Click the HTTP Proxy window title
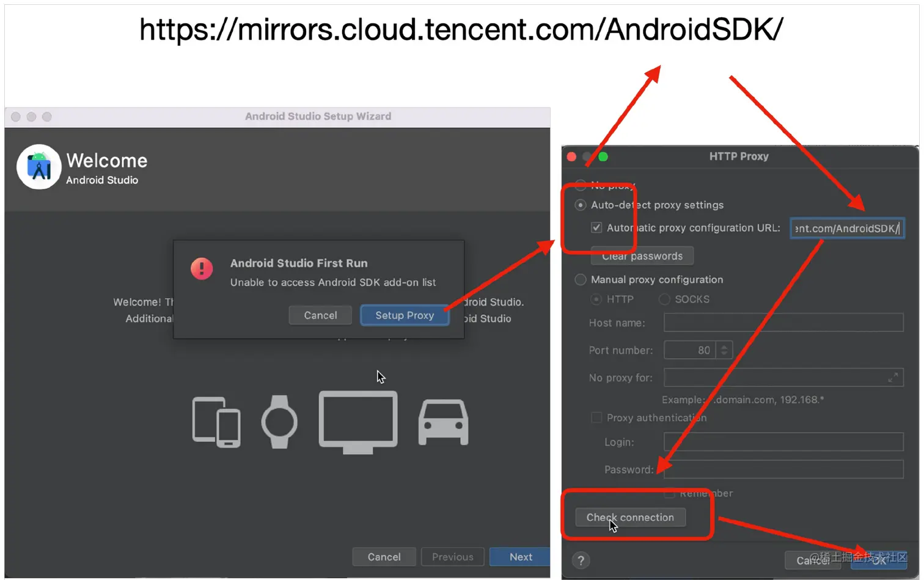The image size is (924, 580). pos(739,156)
